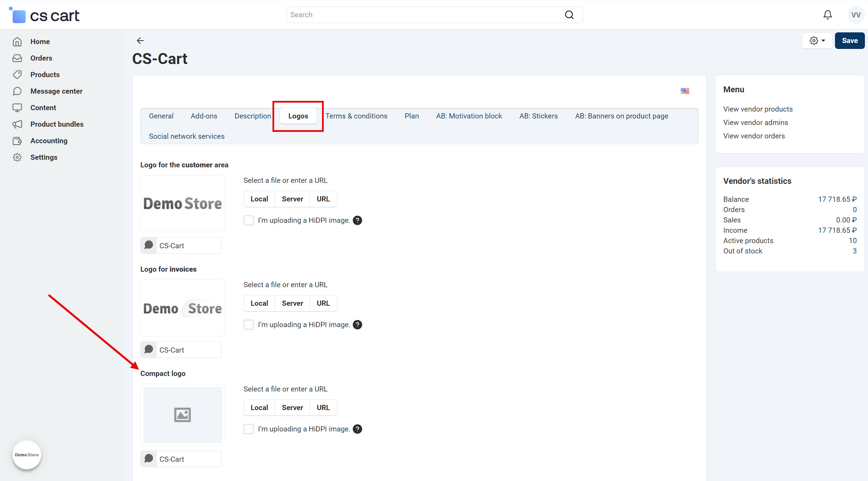The height and width of the screenshot is (481, 868).
Task: Click the Product bundles megaphone icon
Action: pyautogui.click(x=17, y=124)
